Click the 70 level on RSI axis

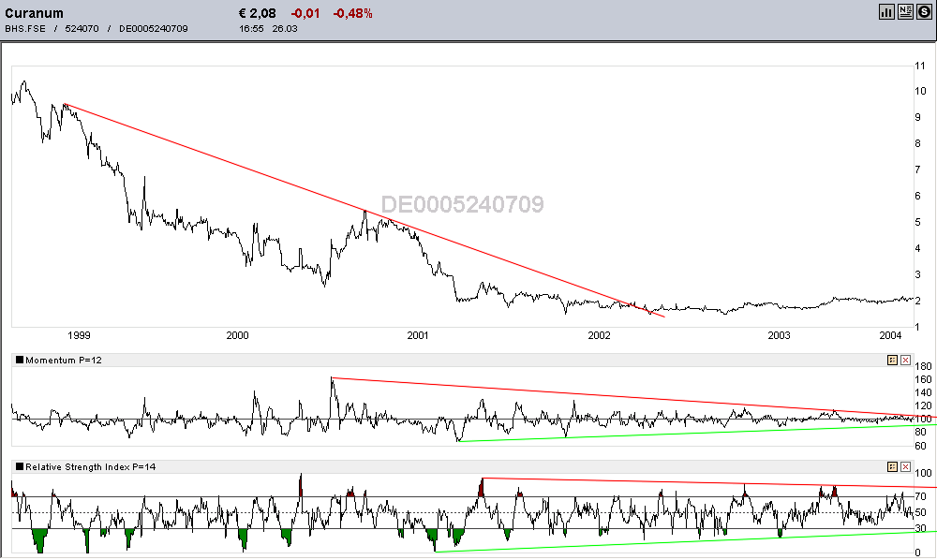(x=921, y=496)
